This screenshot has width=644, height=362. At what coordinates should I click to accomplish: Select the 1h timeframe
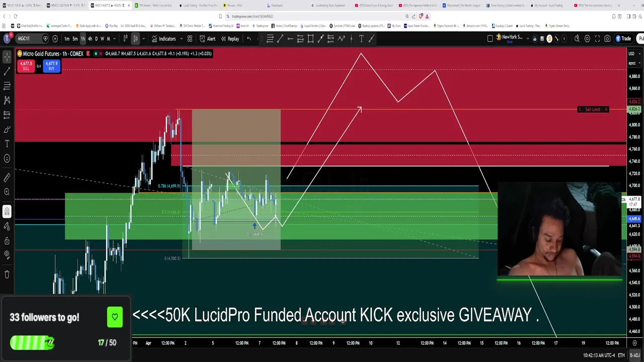click(x=83, y=39)
